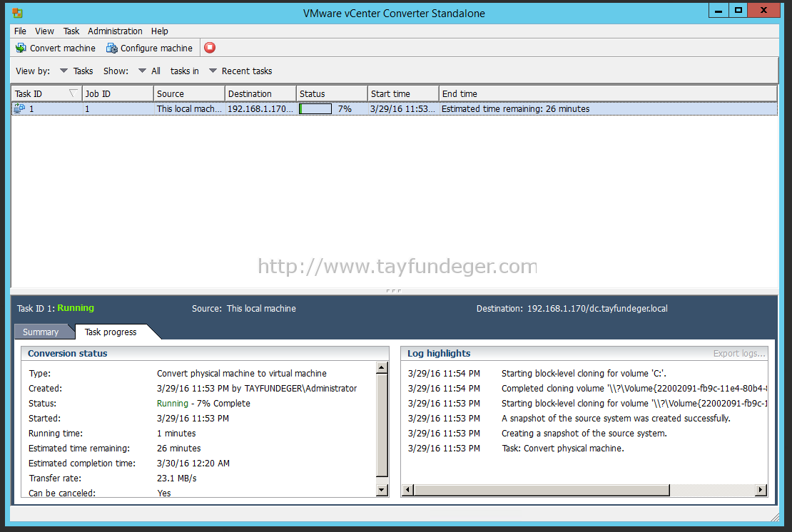Sort by Job ID column header
The image size is (792, 532).
point(118,93)
